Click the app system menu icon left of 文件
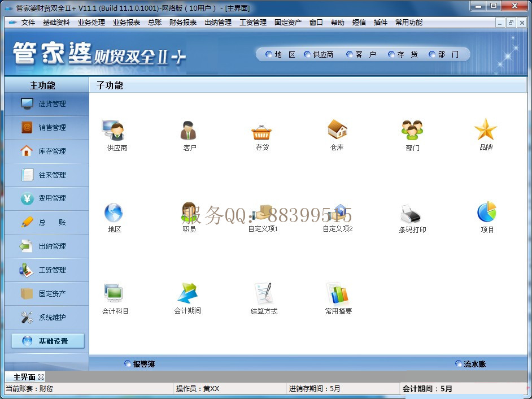This screenshot has height=399, width=532. (12, 23)
